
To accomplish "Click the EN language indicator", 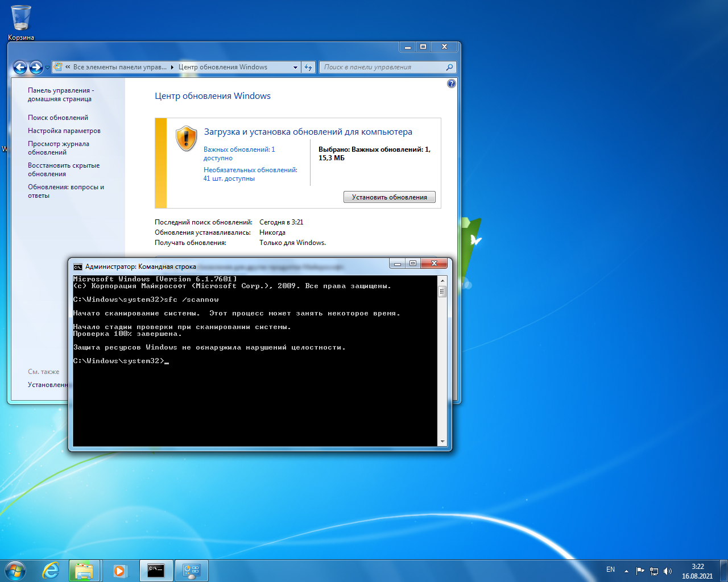I will [610, 569].
